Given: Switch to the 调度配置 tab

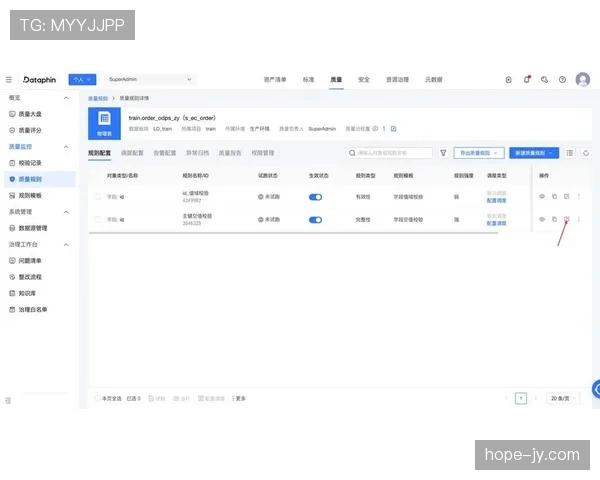Looking at the screenshot, I should tap(132, 153).
